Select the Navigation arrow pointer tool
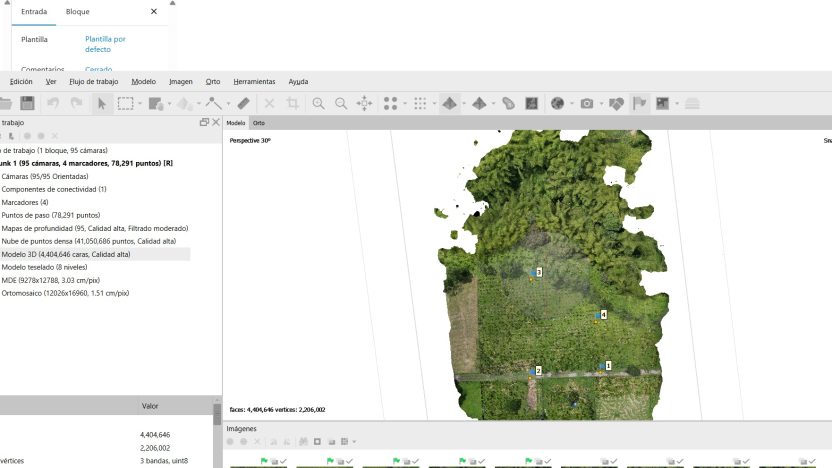The image size is (832, 468). 101,103
